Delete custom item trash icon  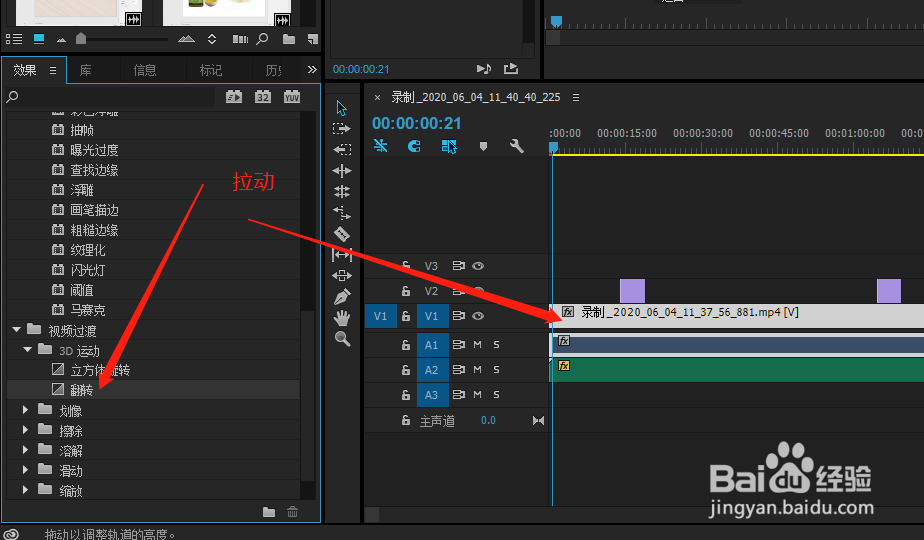pyautogui.click(x=292, y=512)
